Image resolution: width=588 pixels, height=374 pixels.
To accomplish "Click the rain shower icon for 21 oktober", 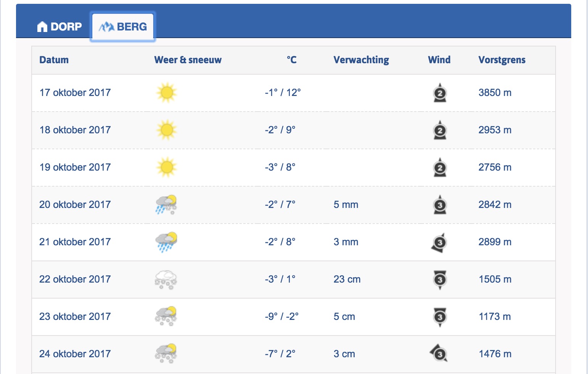I will point(166,242).
